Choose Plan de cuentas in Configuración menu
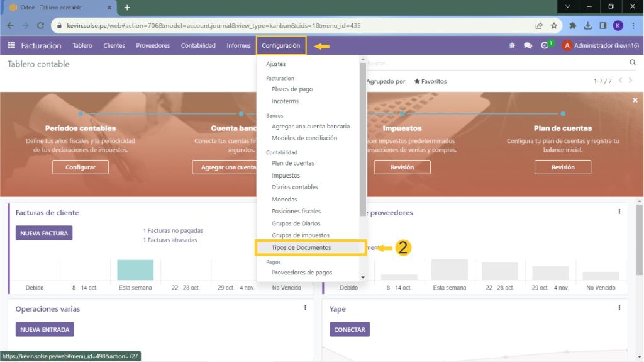 (293, 163)
